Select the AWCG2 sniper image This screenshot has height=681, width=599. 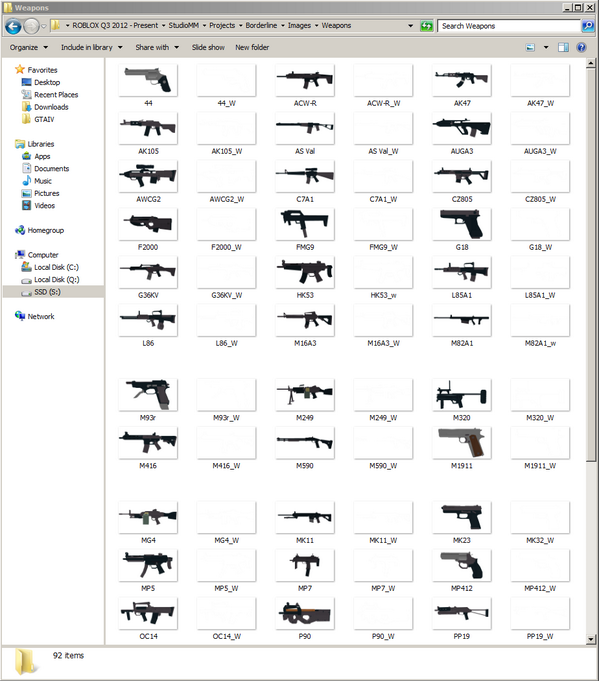point(148,176)
